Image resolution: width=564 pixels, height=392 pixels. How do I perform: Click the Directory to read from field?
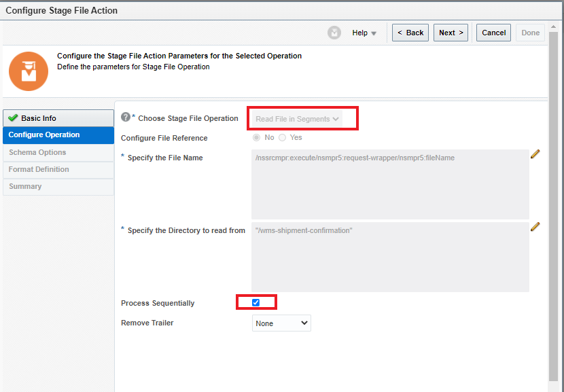(390, 257)
